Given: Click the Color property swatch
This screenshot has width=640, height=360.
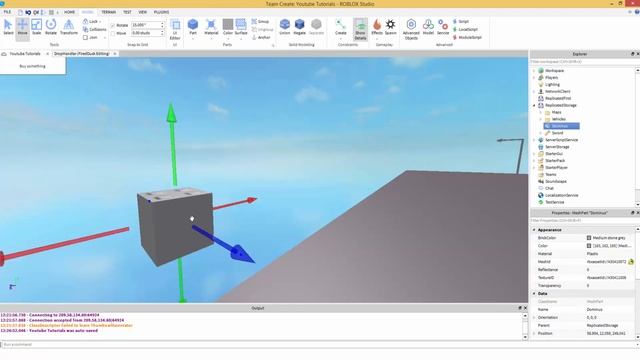Looking at the screenshot, I should pos(589,246).
